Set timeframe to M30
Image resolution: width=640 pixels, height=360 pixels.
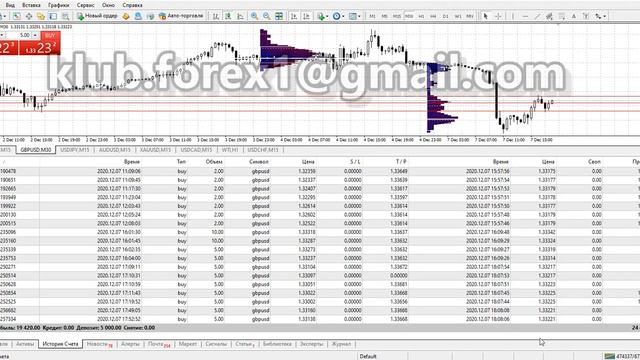pos(409,16)
